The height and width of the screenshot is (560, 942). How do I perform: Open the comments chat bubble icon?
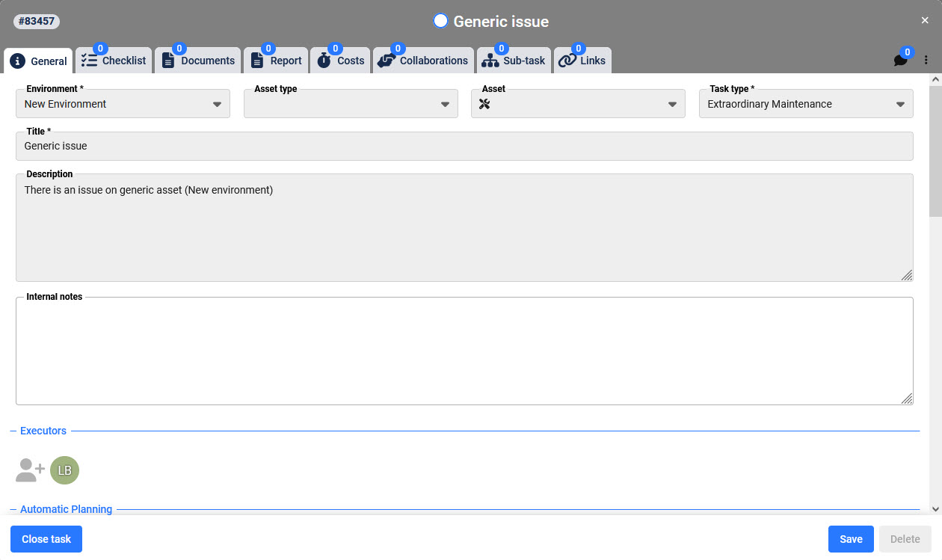(901, 61)
